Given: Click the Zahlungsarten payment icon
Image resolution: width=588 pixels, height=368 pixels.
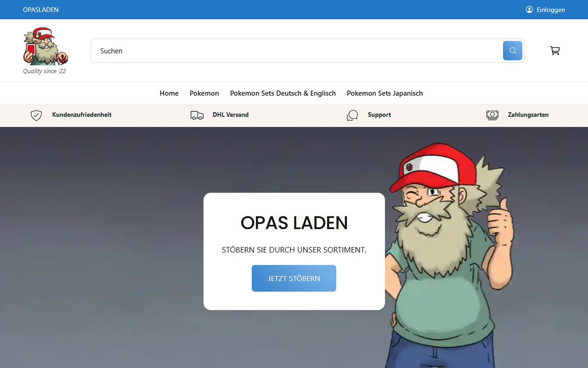Looking at the screenshot, I should (492, 115).
